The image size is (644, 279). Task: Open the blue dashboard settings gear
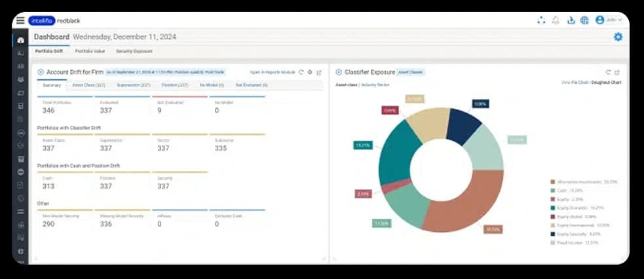click(618, 37)
